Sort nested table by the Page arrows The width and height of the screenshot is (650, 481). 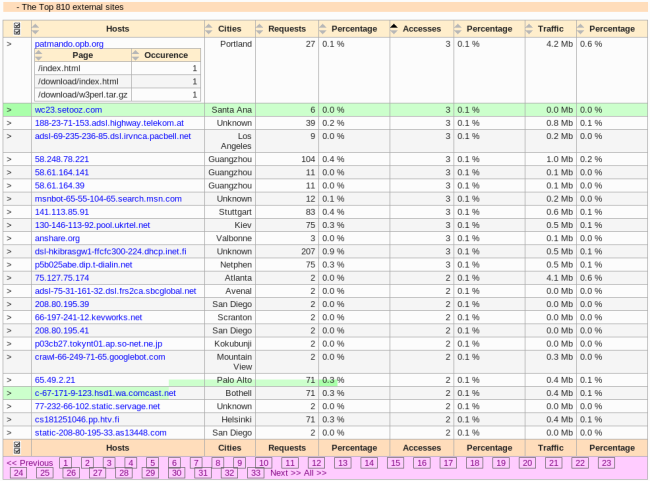click(39, 55)
